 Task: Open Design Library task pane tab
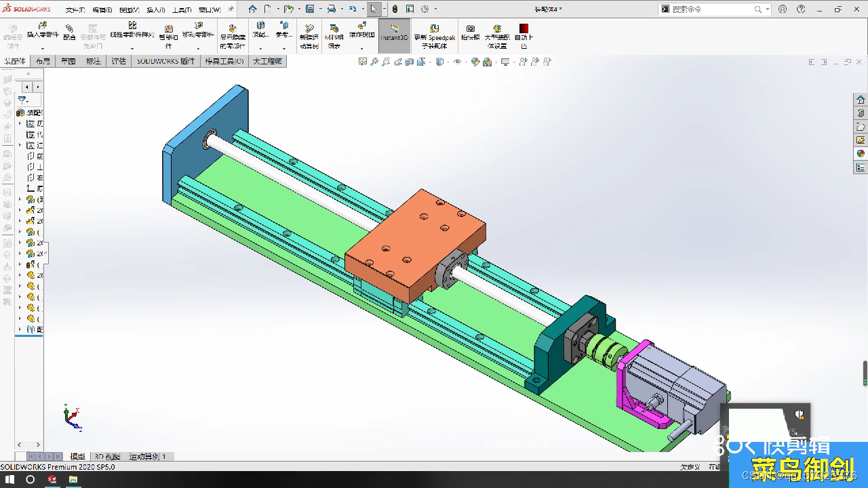pyautogui.click(x=861, y=113)
